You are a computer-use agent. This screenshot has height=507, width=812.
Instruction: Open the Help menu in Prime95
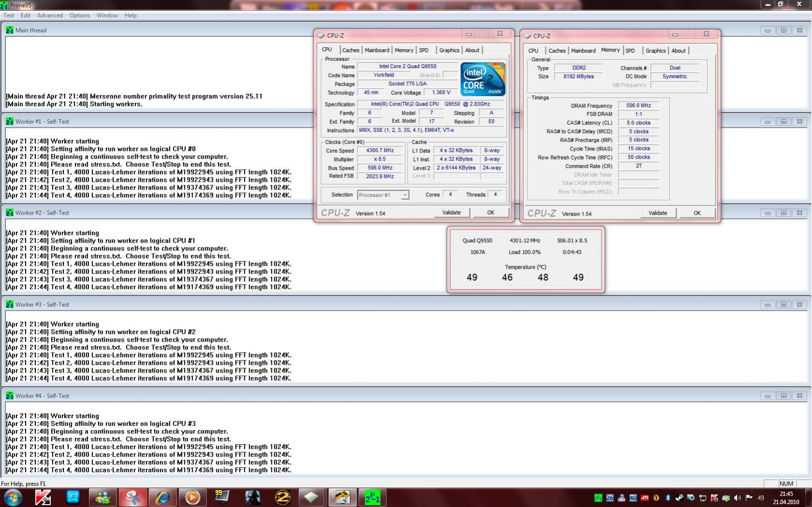[131, 15]
